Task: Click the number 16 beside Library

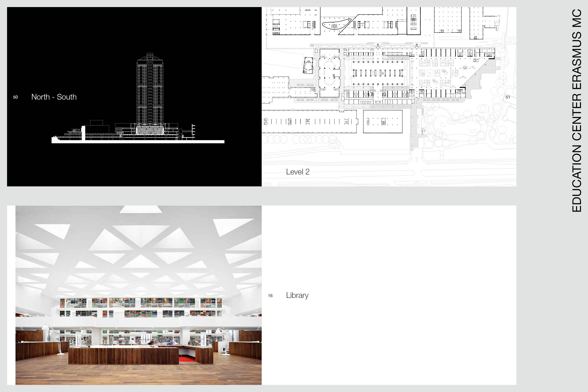Action: tap(270, 296)
